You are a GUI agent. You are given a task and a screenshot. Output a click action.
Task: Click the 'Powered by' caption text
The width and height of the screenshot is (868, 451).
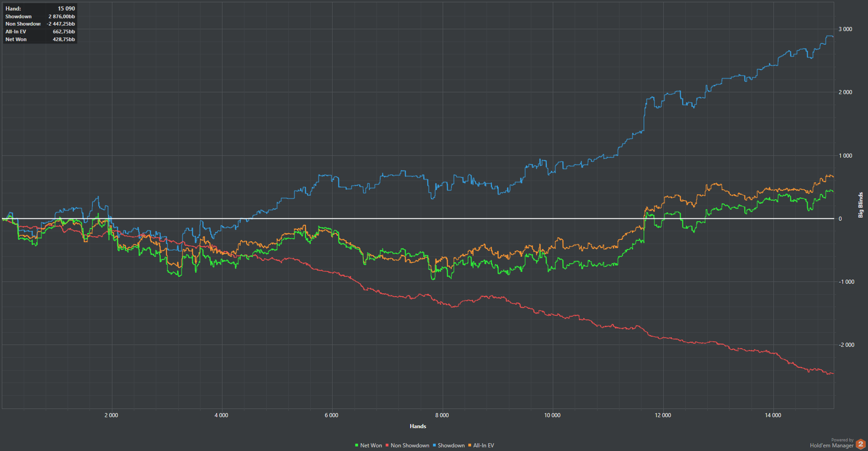(x=842, y=440)
